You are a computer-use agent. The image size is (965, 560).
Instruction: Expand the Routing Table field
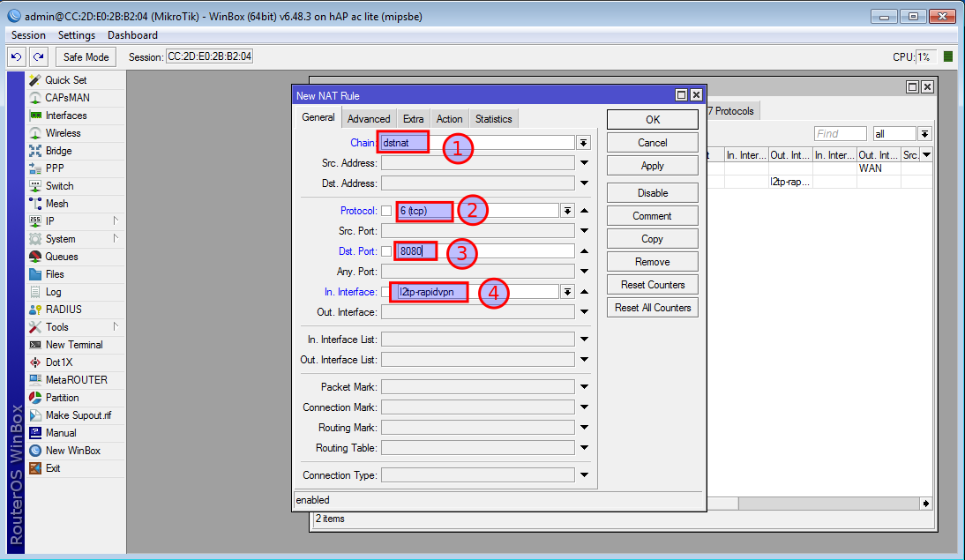(584, 448)
